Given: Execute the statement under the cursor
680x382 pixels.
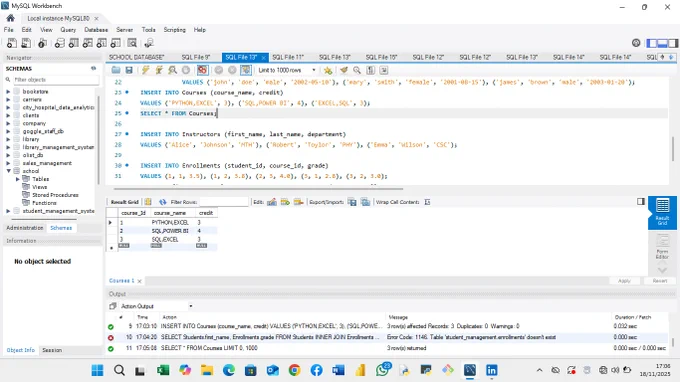Looking at the screenshot, I should 159,70.
